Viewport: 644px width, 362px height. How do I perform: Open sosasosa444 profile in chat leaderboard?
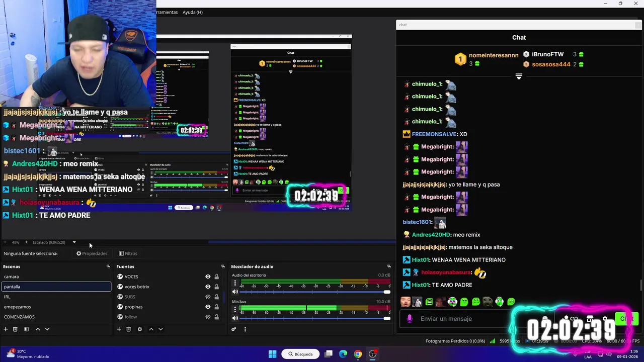[x=551, y=64]
